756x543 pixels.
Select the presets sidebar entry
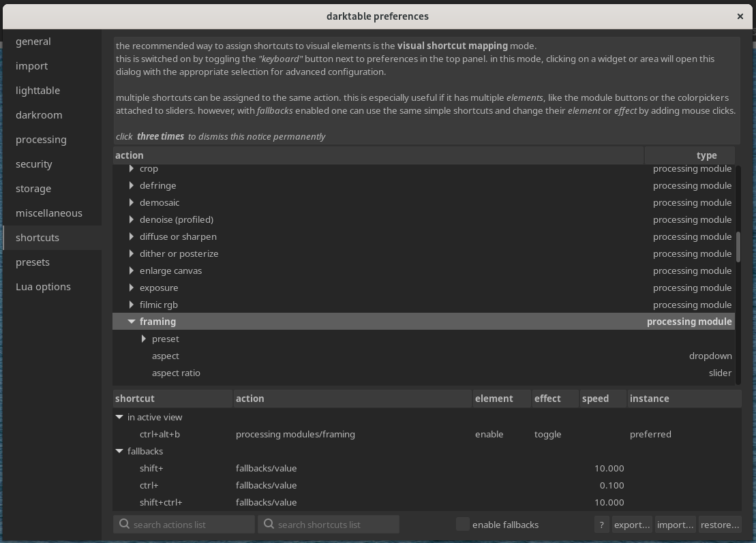point(32,262)
